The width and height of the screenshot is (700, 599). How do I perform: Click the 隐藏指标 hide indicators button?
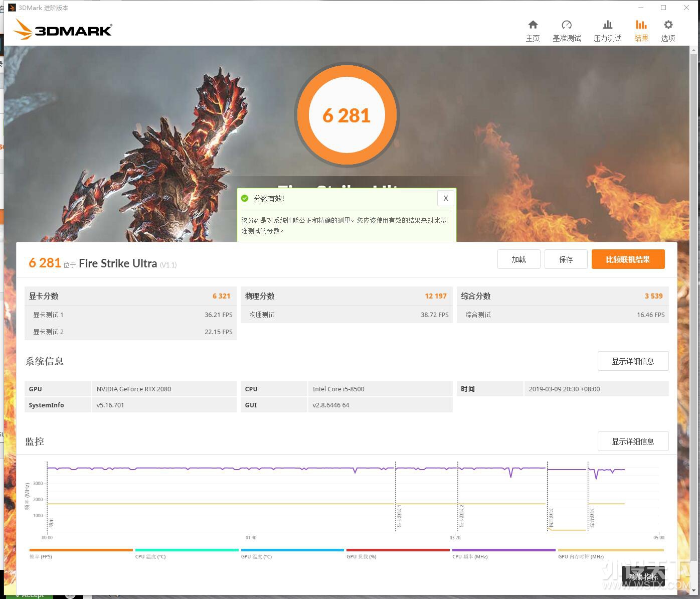643,577
